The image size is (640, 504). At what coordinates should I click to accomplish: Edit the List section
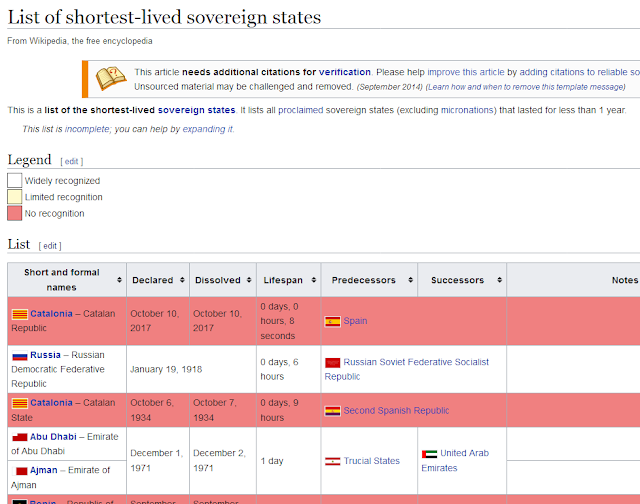coord(50,246)
